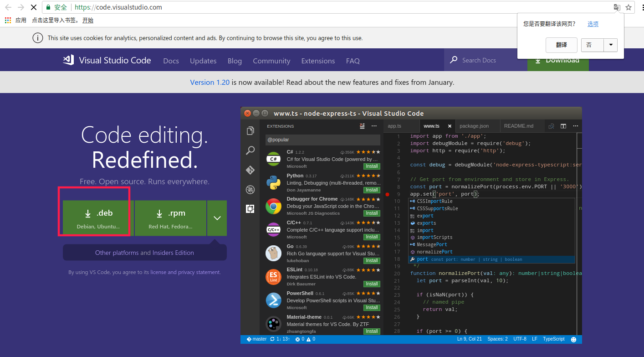Click the @popular extensions search box
Screen dimensions: 644x357
click(x=323, y=140)
